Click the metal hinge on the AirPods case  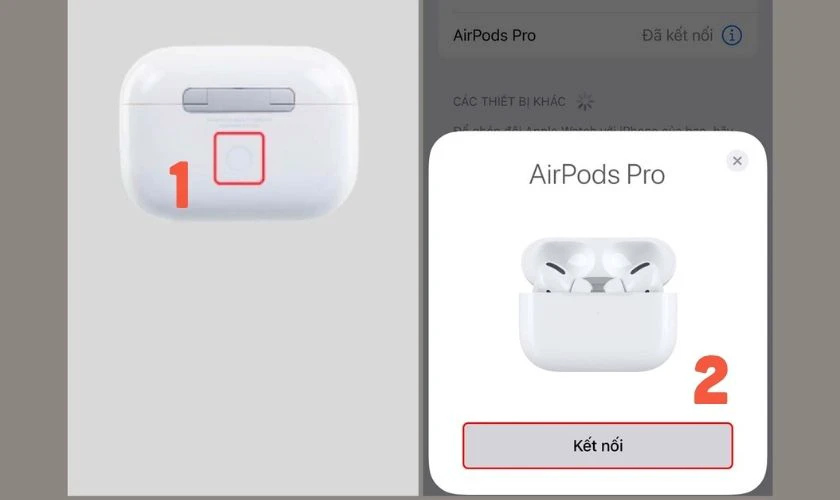pos(238,100)
